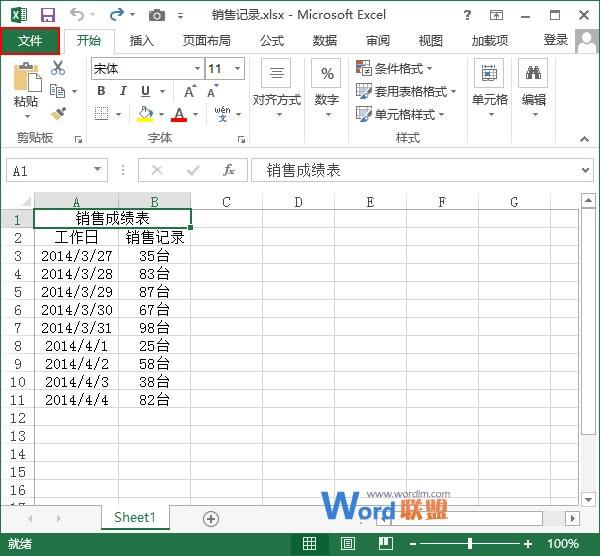Viewport: 600px width, 556px height.
Task: Click the Help question mark icon
Action: 467,15
